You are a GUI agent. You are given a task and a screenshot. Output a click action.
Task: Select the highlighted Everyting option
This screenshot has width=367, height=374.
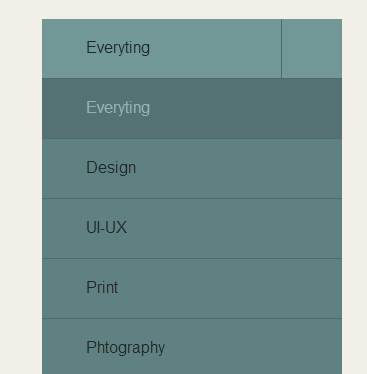point(192,108)
